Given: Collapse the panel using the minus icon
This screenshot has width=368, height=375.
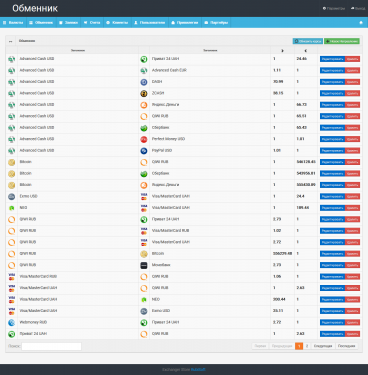Looking at the screenshot, I should [x=10, y=41].
